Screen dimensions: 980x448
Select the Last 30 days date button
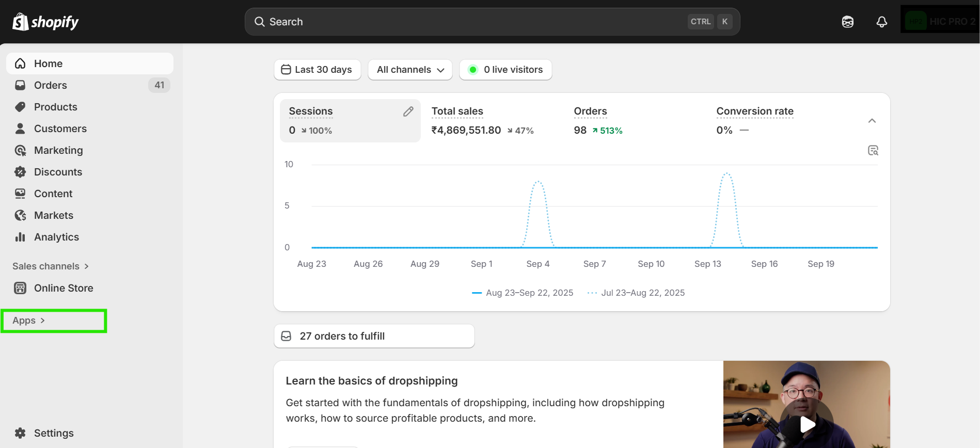coord(317,70)
